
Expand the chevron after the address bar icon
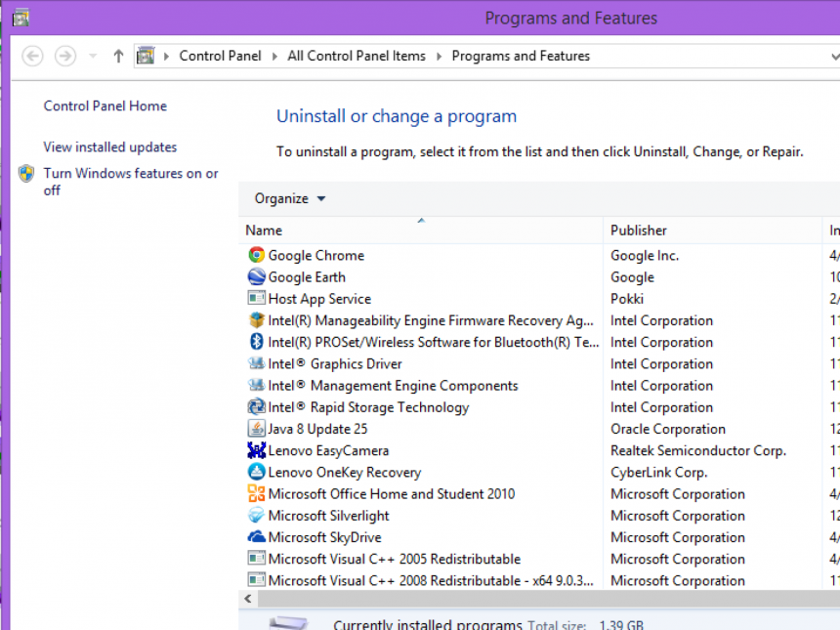[x=166, y=57]
